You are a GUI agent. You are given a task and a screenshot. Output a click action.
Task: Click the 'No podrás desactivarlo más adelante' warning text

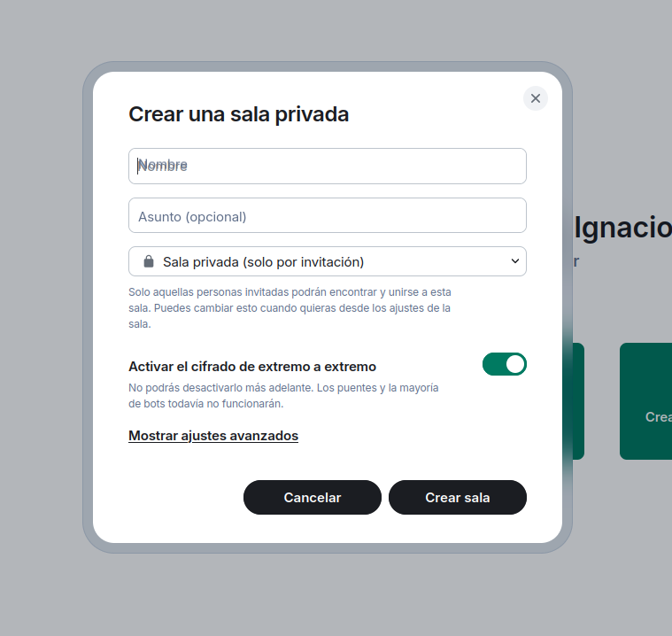283,396
